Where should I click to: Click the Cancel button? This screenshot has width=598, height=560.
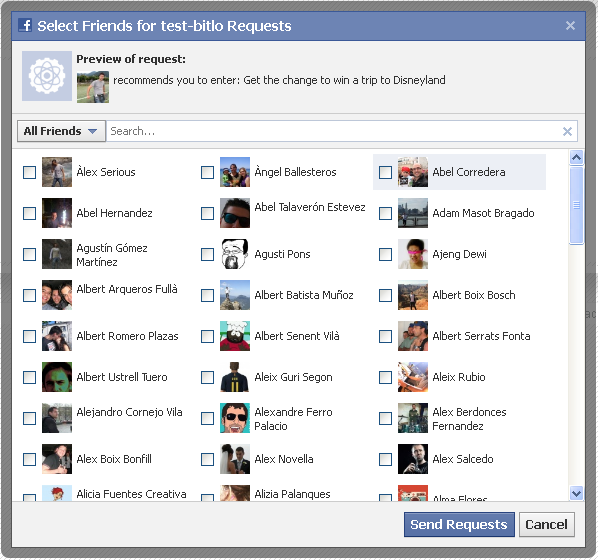(547, 525)
